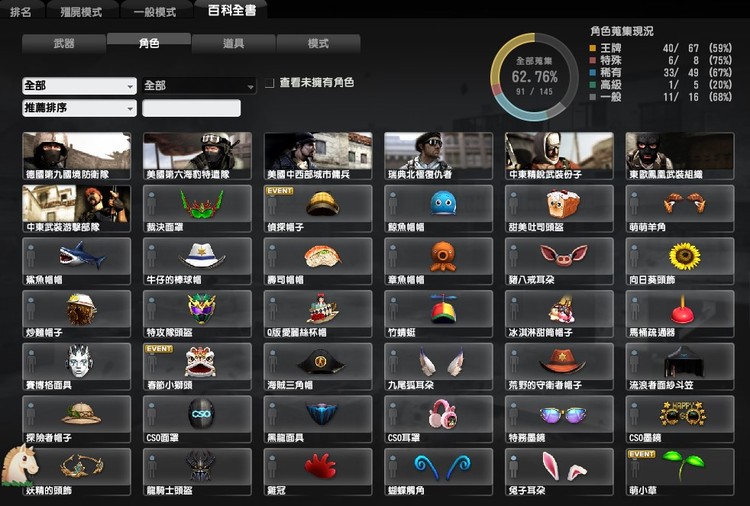750x506 pixels.
Task: Open 中東武裝游擊部隊 character card
Action: (77, 209)
